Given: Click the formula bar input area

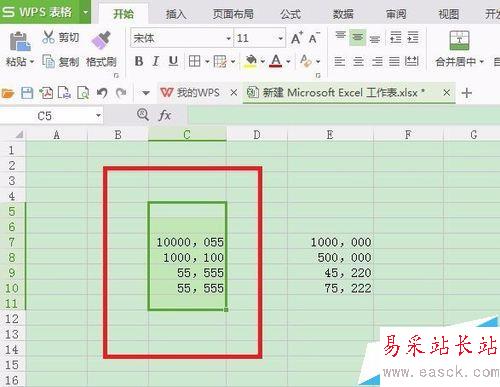Looking at the screenshot, I should [343, 115].
